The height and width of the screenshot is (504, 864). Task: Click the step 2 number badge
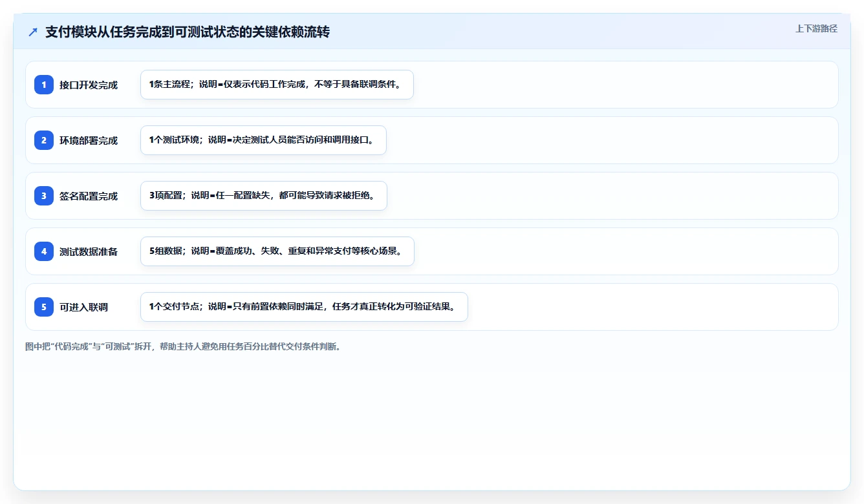pos(44,140)
